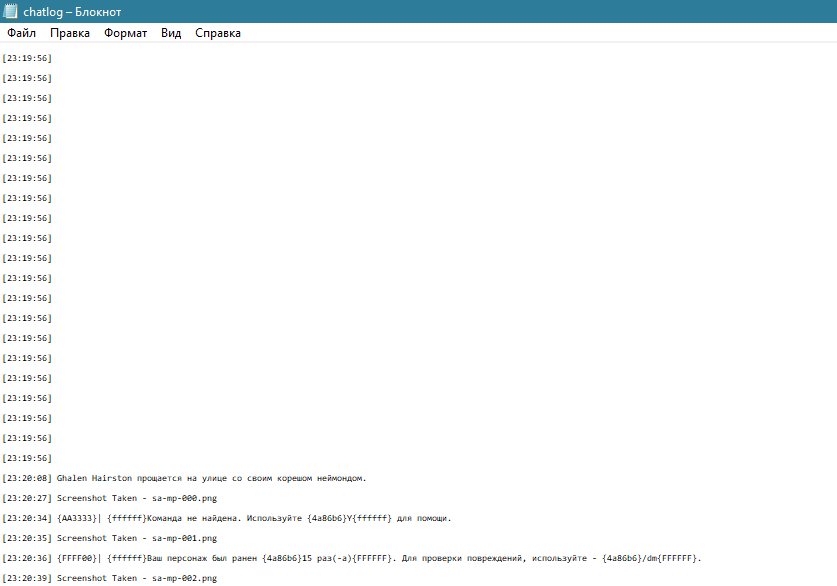Open the Правка menu
Image resolution: width=837 pixels, height=586 pixels.
click(70, 33)
